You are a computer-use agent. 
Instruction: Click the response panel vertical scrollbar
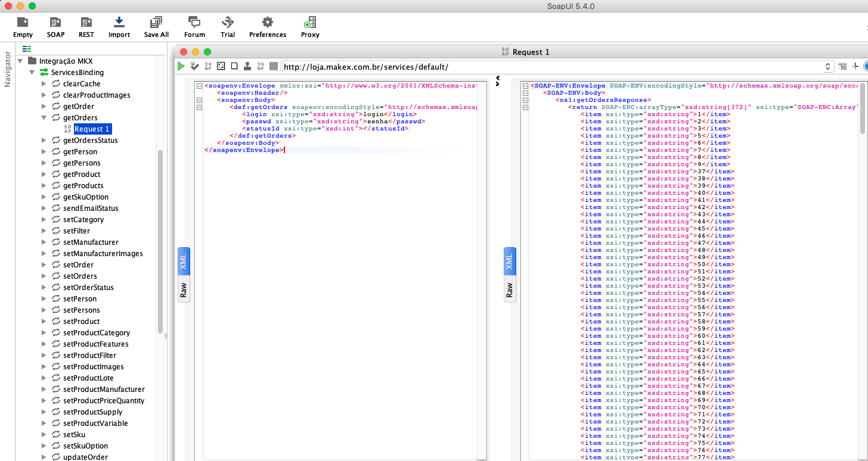coord(862,107)
